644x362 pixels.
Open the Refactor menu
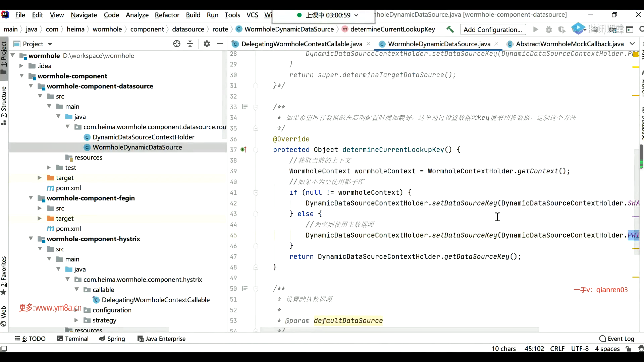coord(167,15)
